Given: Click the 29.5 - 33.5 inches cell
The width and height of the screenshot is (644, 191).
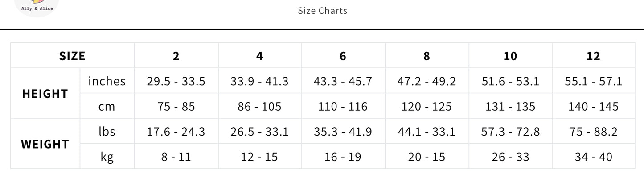Looking at the screenshot, I should [x=176, y=81].
